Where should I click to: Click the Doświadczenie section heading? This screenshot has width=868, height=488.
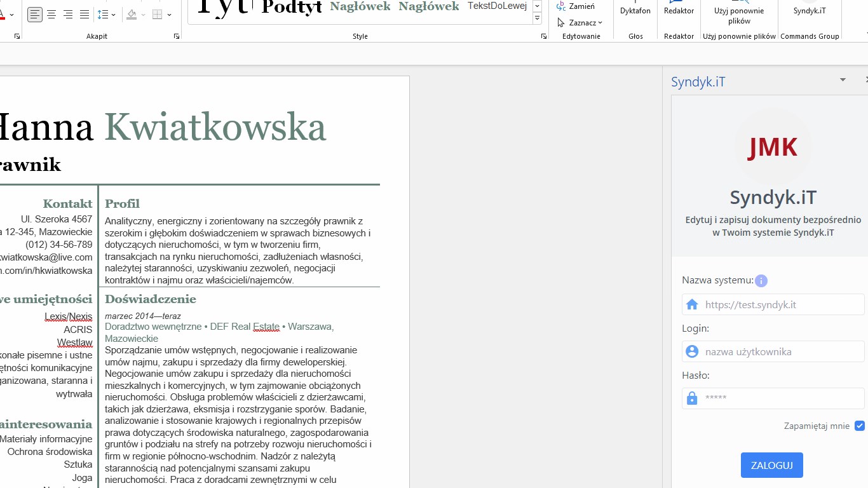(151, 299)
